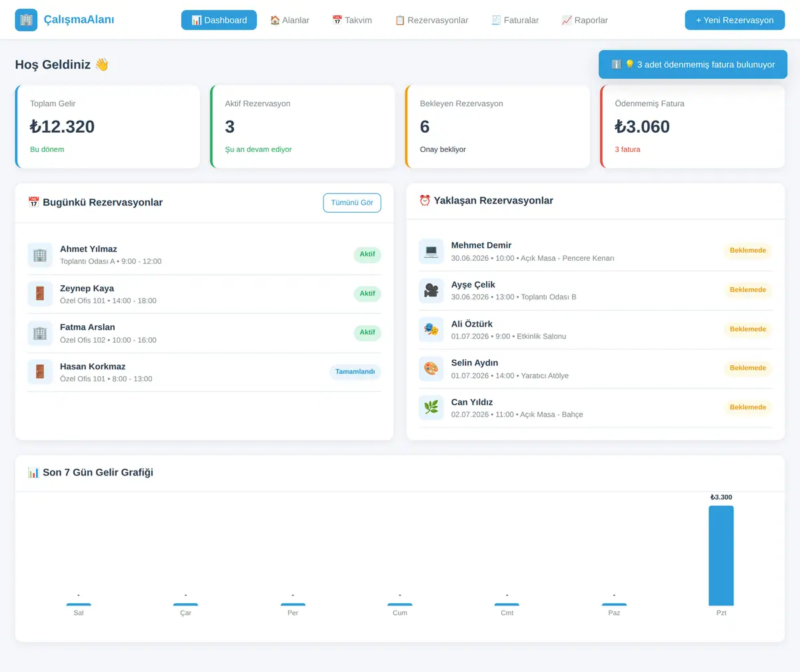Click the Tamamlandı badge for Hasan Korkmaz

point(355,372)
